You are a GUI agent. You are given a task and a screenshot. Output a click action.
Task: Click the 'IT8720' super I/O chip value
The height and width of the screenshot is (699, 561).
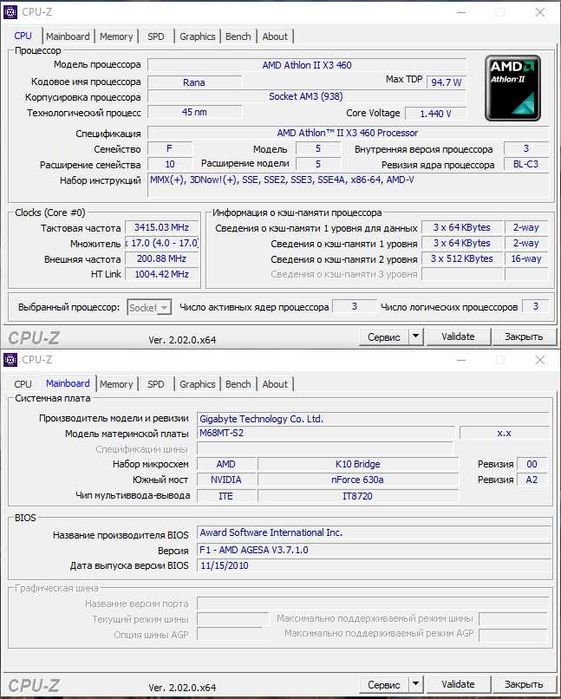coord(358,496)
